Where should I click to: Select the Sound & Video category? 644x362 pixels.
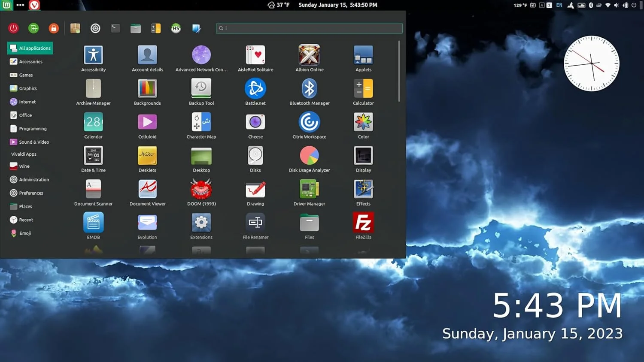coord(34,142)
